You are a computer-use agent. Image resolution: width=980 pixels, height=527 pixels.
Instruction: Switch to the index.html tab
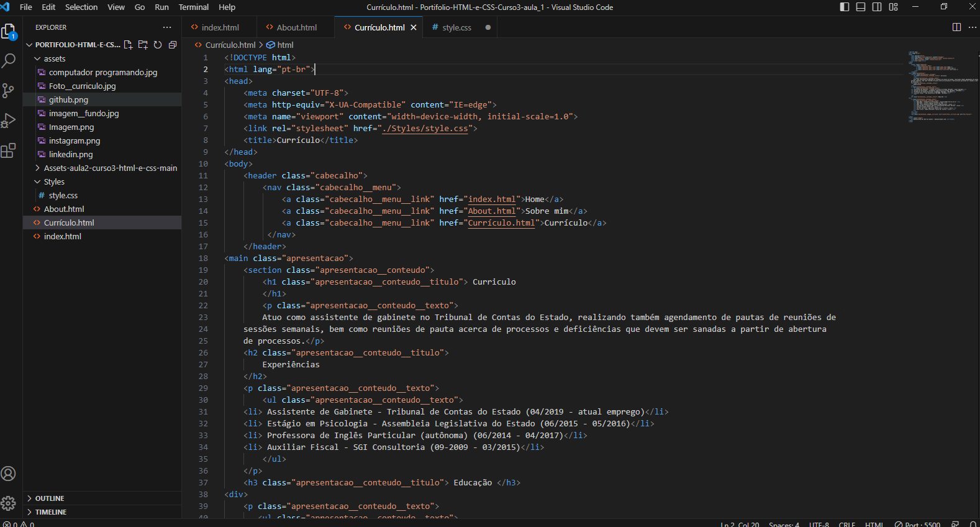point(220,27)
